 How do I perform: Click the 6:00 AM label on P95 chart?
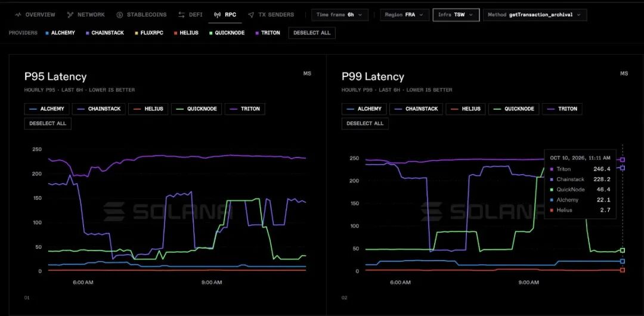point(83,283)
